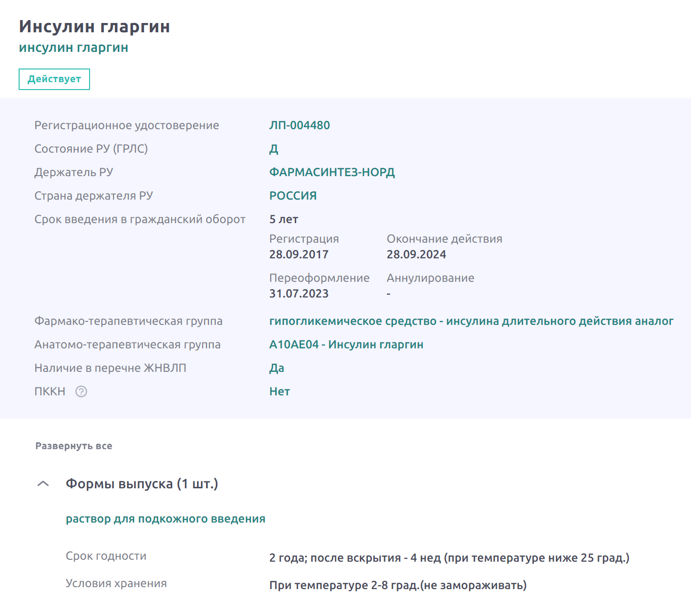Click the Состояние РУ value Д
The image size is (691, 616).
[274, 149]
